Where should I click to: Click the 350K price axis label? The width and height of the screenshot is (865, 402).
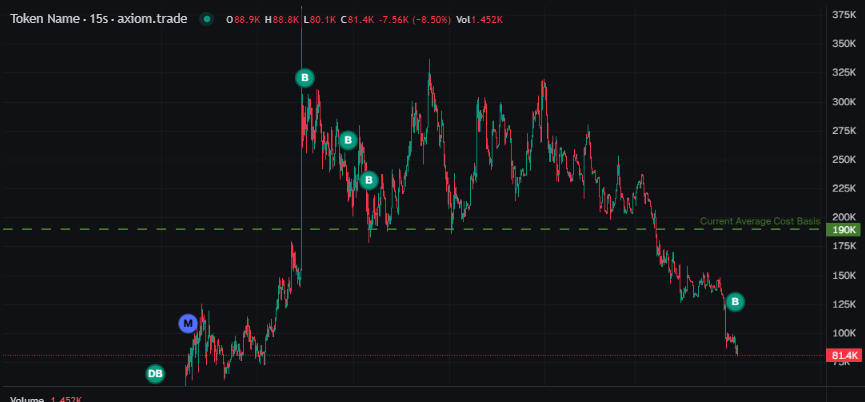844,44
